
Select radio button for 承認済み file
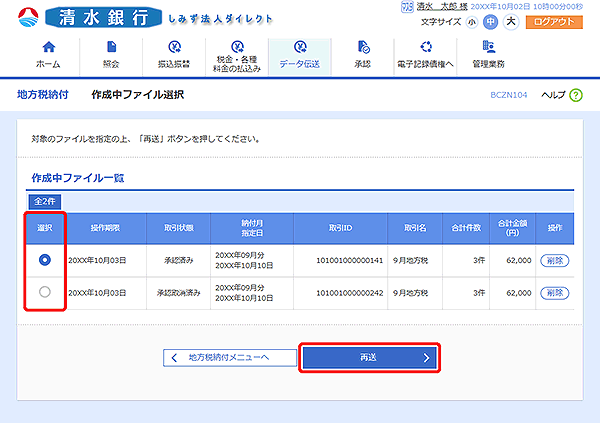(44, 260)
